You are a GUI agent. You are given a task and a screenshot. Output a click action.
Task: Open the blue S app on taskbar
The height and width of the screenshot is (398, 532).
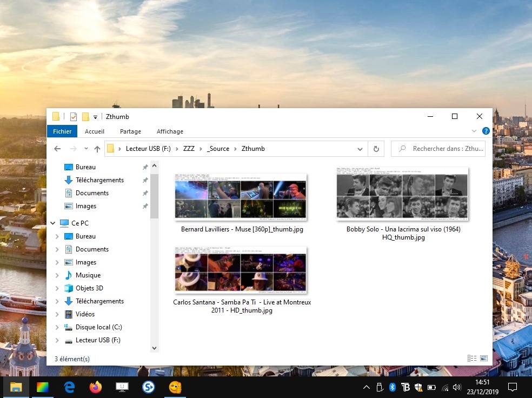(x=148, y=387)
